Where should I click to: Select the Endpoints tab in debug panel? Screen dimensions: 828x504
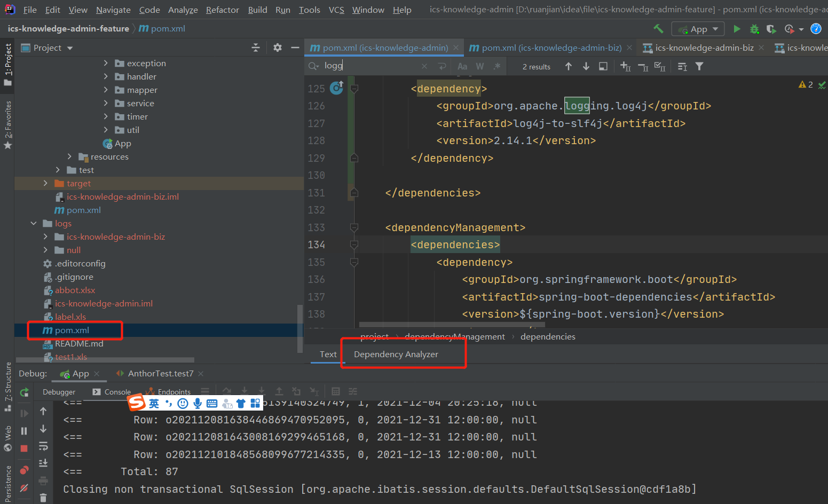click(175, 391)
